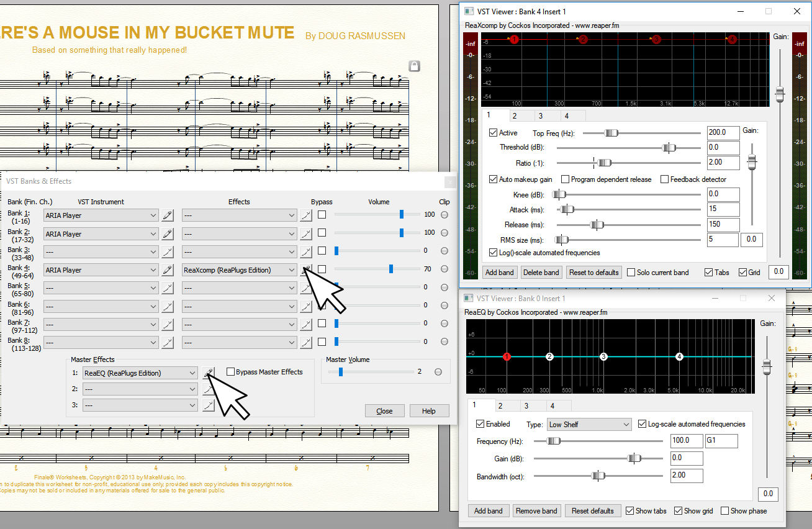Click the clip indicator for Bank 1
Screen dimensions: 812x529
click(x=444, y=215)
